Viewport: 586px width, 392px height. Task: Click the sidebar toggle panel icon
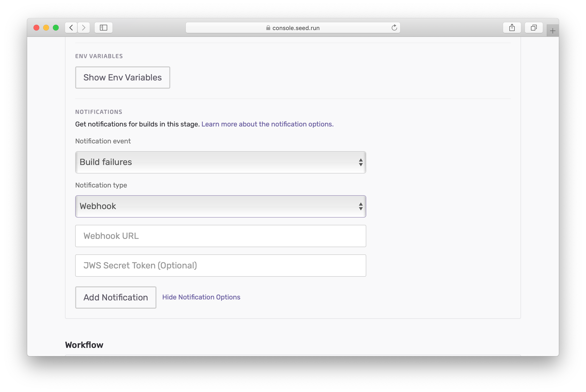[103, 27]
